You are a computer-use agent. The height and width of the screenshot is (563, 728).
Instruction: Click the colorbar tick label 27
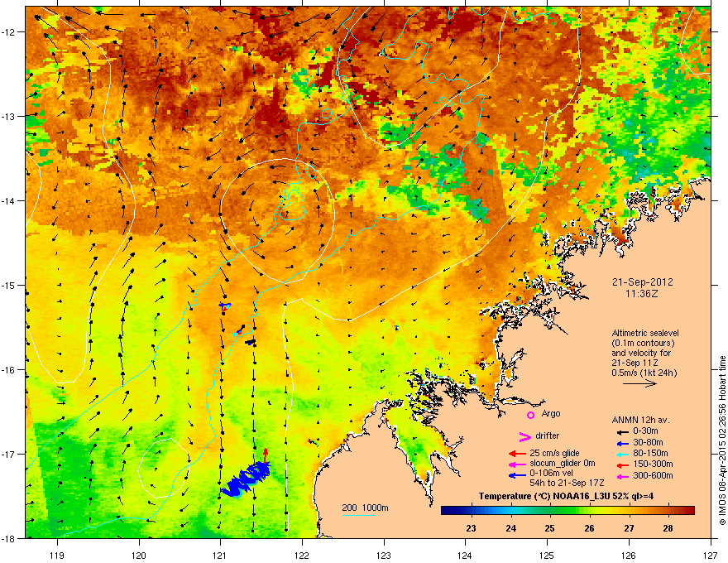[629, 528]
